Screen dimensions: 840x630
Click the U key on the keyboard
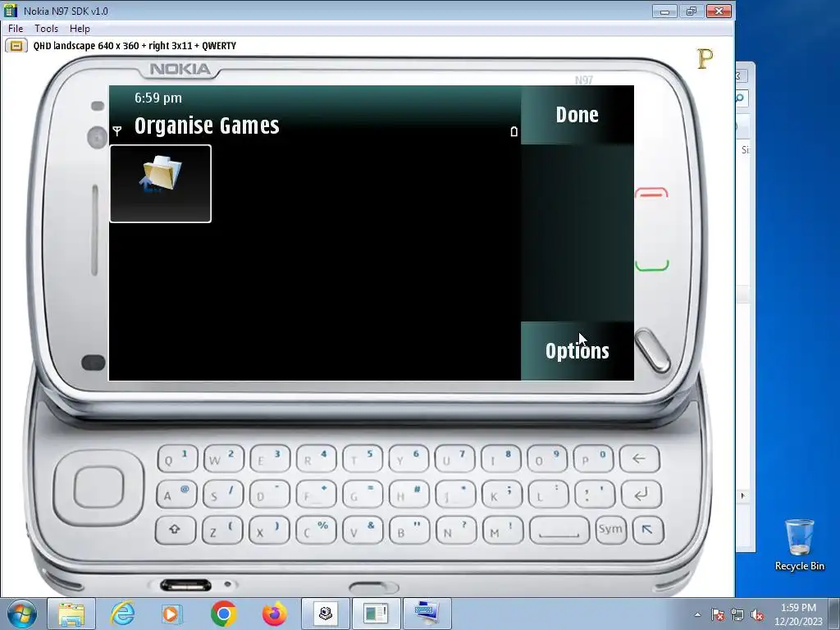click(x=454, y=459)
